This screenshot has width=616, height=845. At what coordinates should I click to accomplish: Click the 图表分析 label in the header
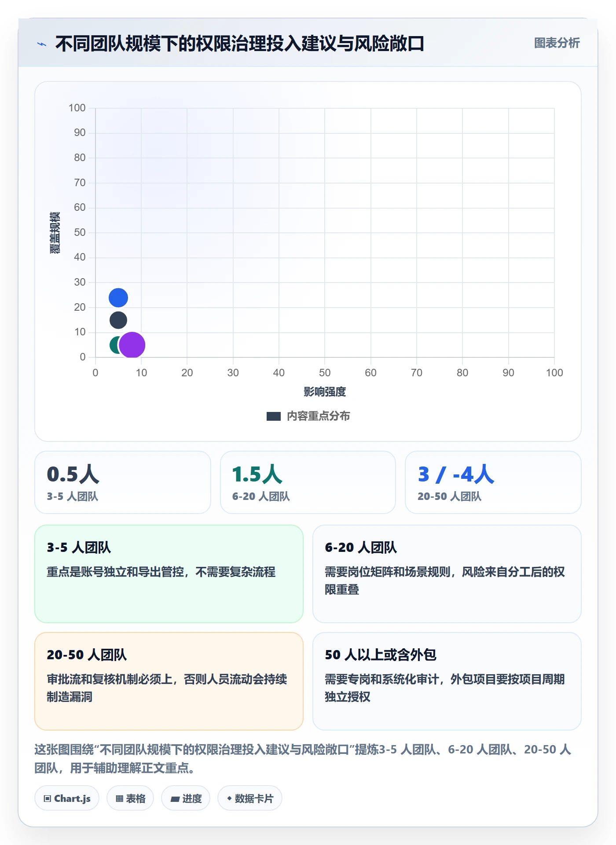(557, 43)
